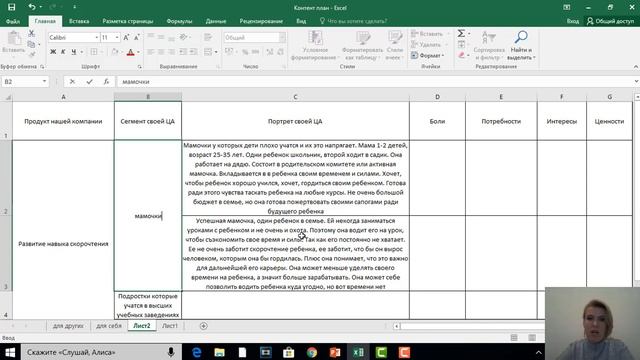Image resolution: width=640 pixels, height=360 pixels.
Task: Open the Лист1 sheet tab
Action: [170, 326]
